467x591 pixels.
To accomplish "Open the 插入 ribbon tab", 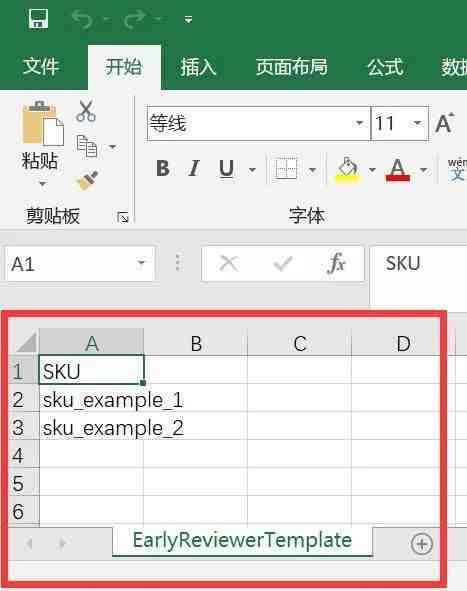I will (198, 67).
